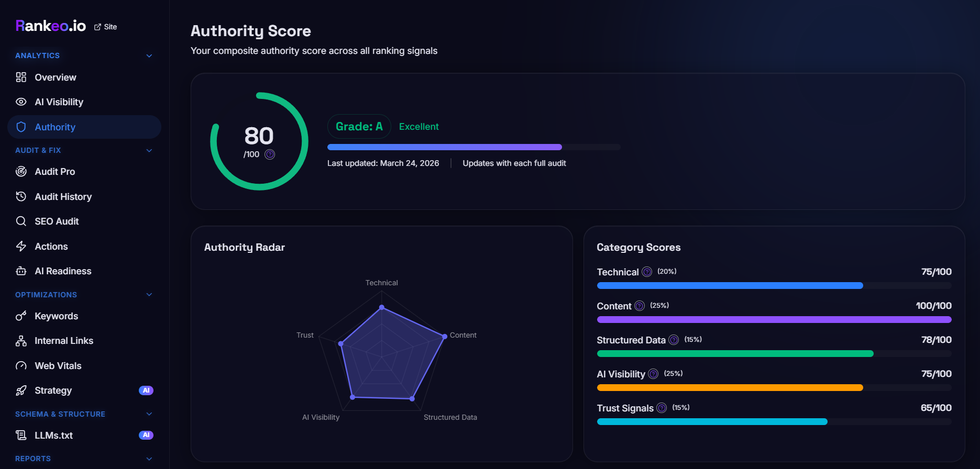This screenshot has height=469, width=980.
Task: Open AI Readiness
Action: (x=84, y=271)
